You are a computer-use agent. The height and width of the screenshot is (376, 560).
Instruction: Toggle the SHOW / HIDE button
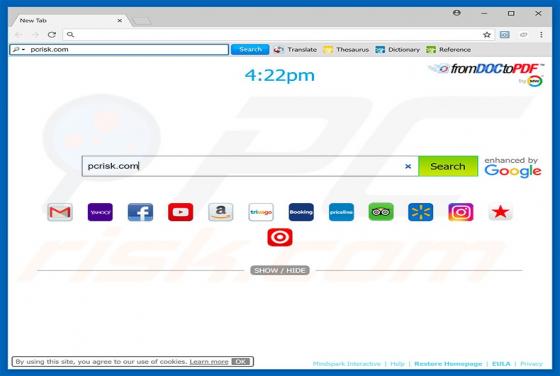(x=280, y=270)
